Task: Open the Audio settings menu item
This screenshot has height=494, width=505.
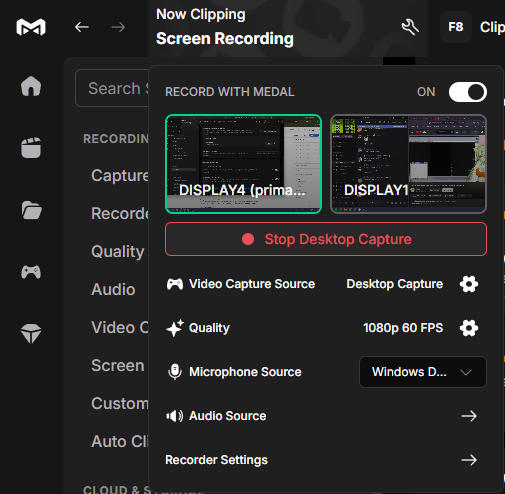Action: [113, 289]
